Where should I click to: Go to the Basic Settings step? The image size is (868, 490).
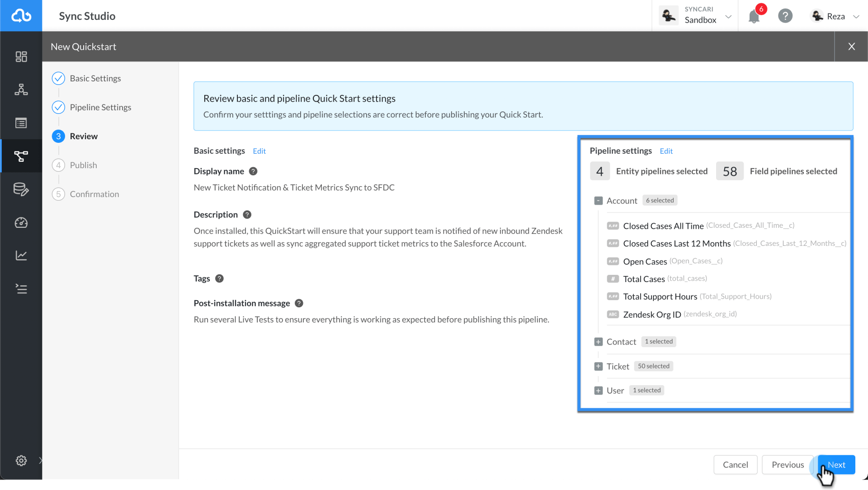click(86, 78)
